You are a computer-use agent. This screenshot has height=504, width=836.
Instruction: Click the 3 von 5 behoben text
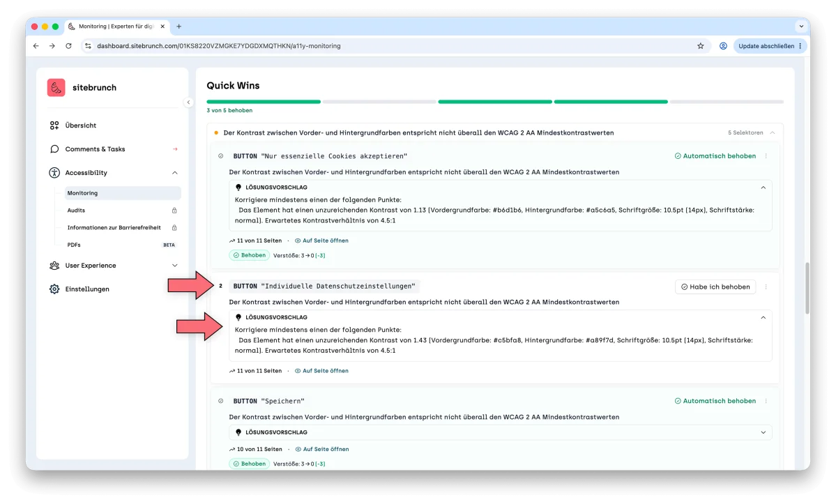point(230,110)
